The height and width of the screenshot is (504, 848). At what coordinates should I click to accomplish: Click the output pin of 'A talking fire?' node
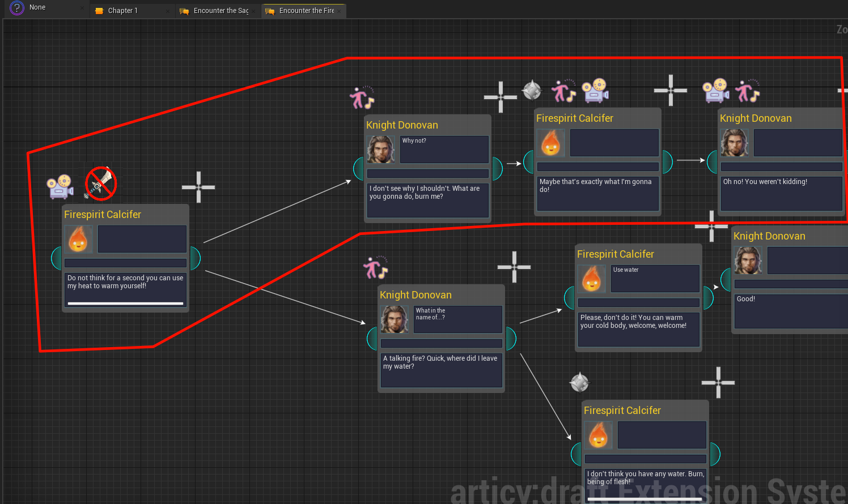coord(511,339)
